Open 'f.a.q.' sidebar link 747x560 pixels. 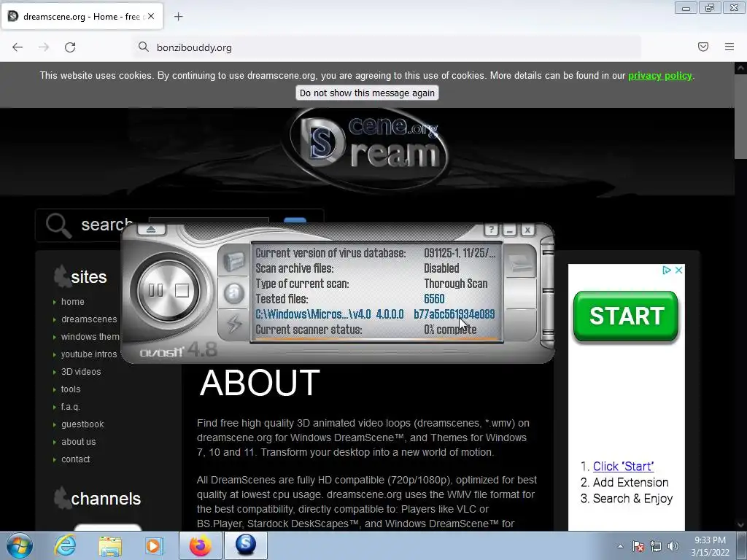[70, 407]
